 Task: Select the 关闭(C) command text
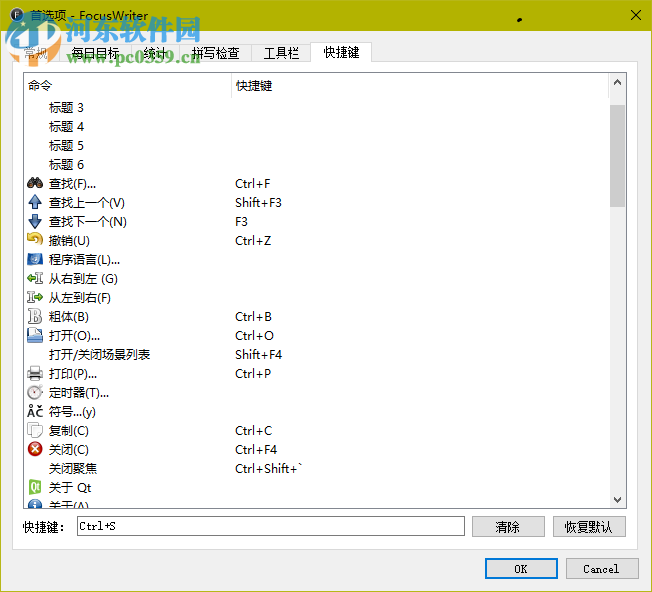point(69,449)
